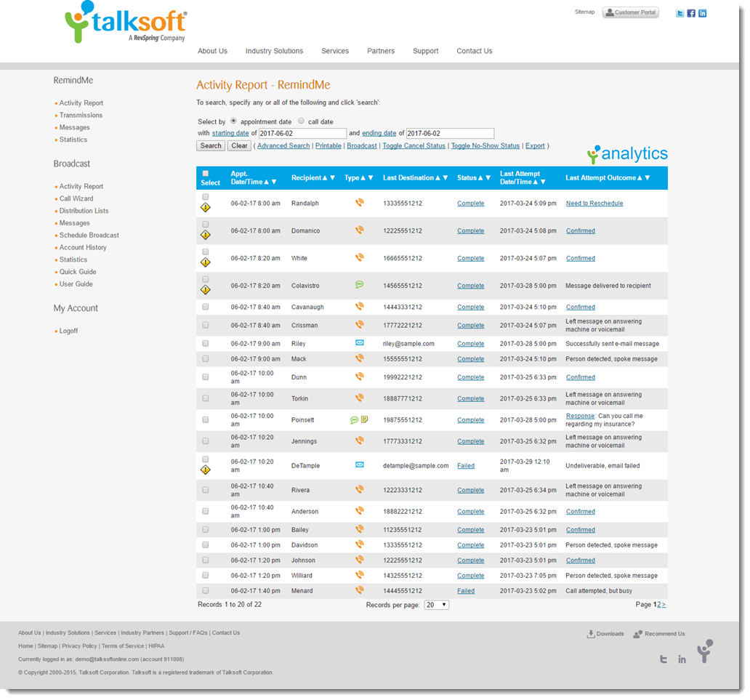Image resolution: width=750 pixels, height=700 pixels.
Task: Click the Facebook icon in header
Action: (691, 13)
